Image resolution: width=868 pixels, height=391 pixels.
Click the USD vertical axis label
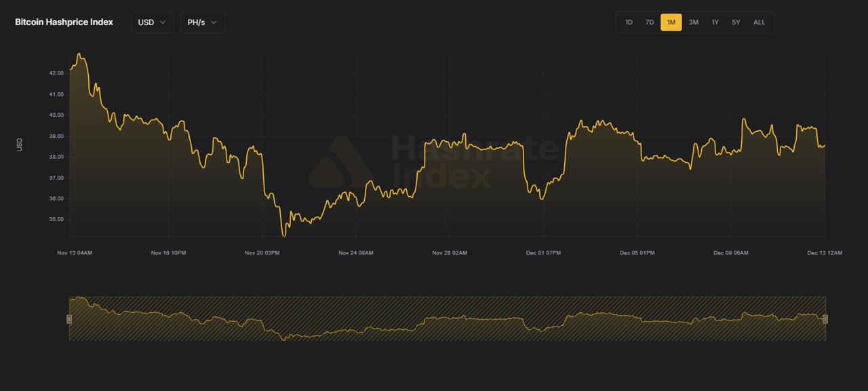pyautogui.click(x=20, y=144)
